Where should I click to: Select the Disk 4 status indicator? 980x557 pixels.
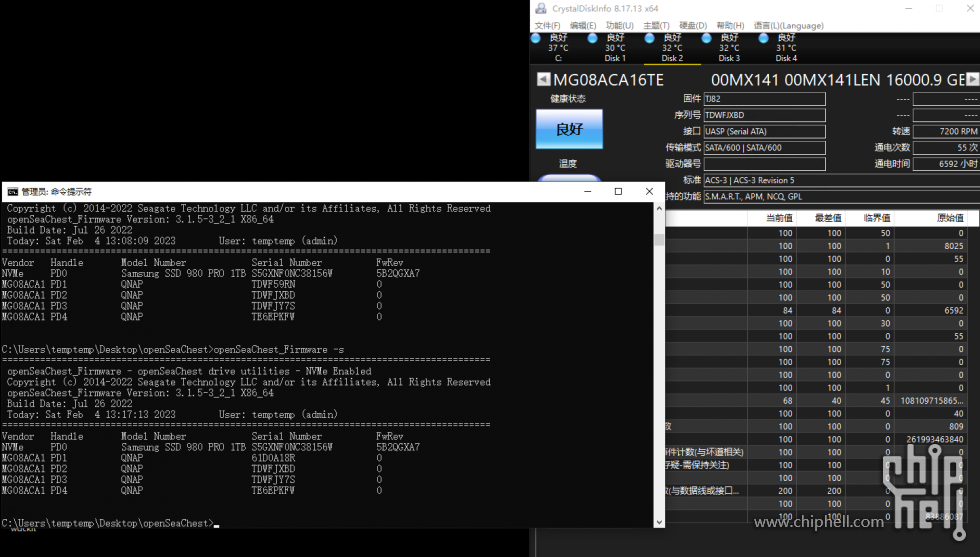pyautogui.click(x=763, y=38)
